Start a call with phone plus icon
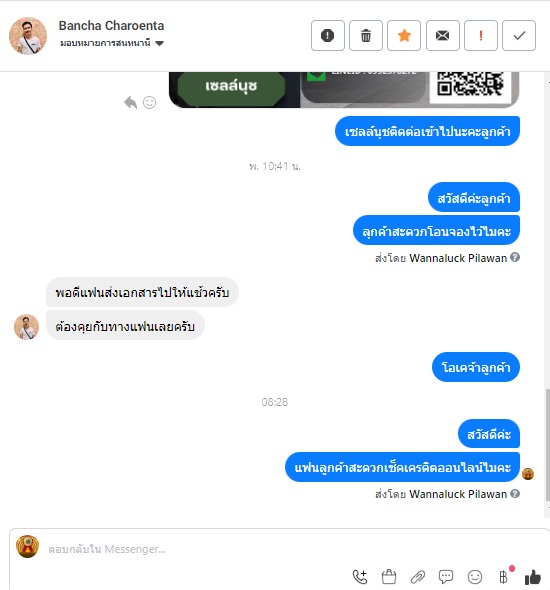The height and width of the screenshot is (590, 550). click(360, 576)
